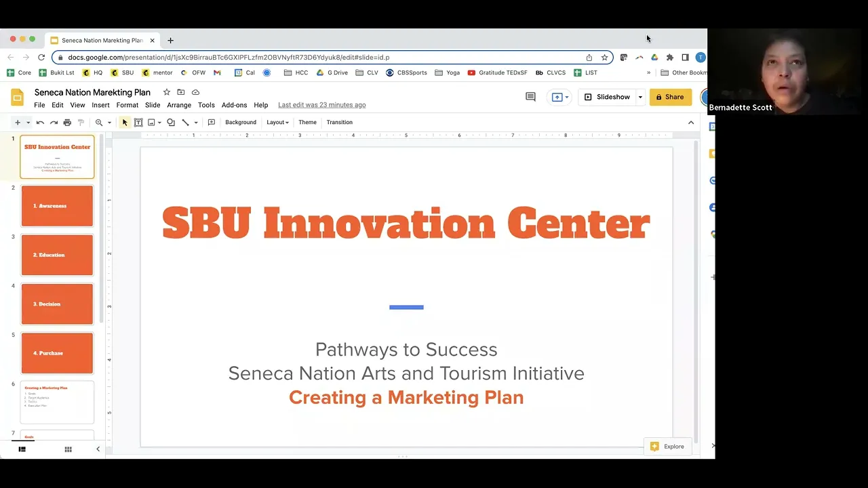Viewport: 868px width, 488px height.
Task: Click the Google Slides home logo
Action: [17, 97]
